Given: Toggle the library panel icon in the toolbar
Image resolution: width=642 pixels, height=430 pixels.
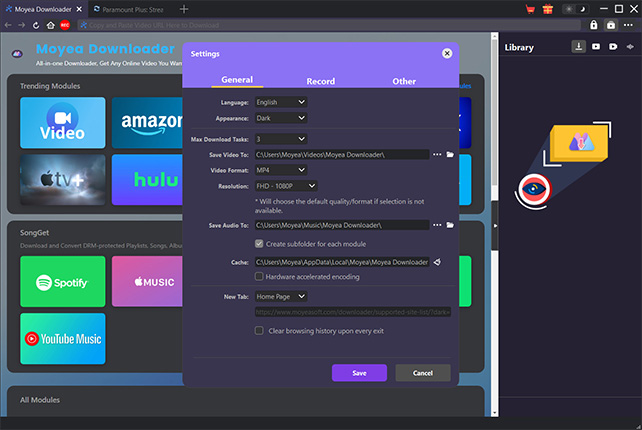Looking at the screenshot, I should (610, 25).
